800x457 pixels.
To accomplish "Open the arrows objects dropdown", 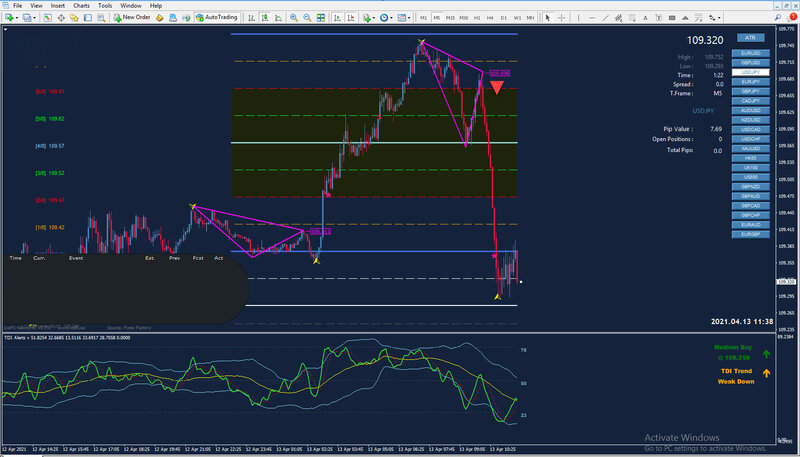I will tap(715, 18).
